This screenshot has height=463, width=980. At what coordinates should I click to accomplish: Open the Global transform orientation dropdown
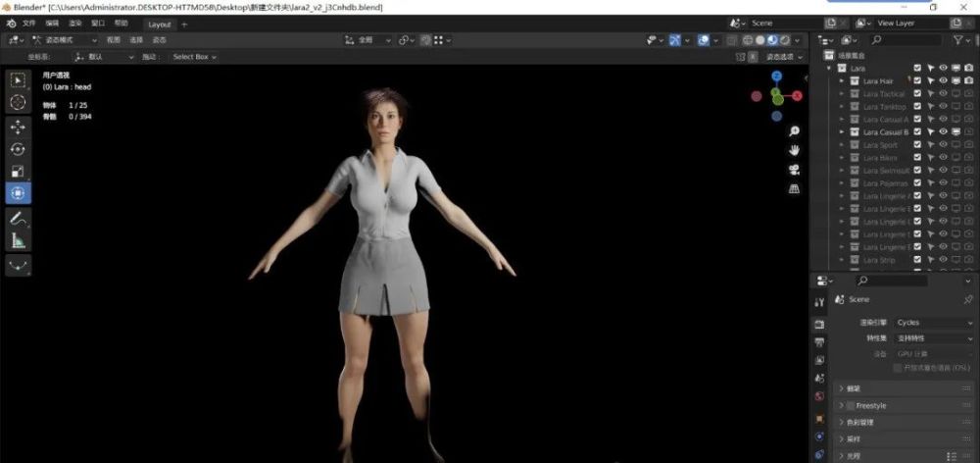point(368,40)
